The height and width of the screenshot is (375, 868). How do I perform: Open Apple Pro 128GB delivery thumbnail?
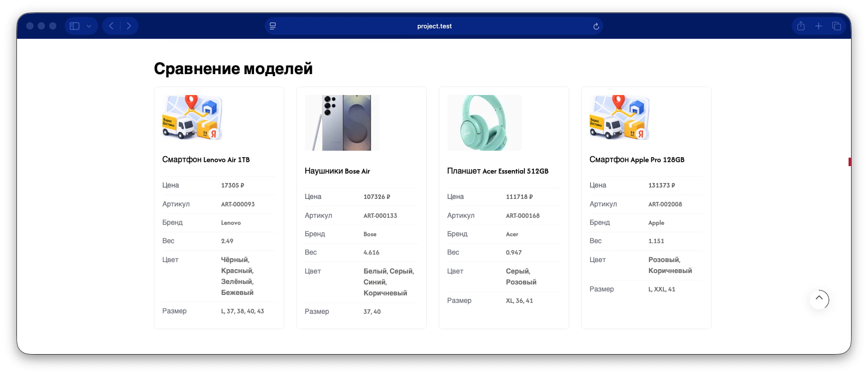(x=620, y=117)
